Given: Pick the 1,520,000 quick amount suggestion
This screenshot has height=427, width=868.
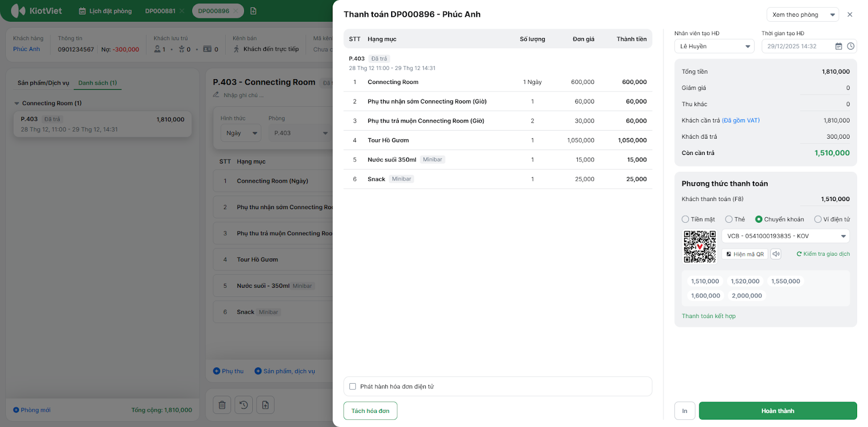Looking at the screenshot, I should click(x=745, y=281).
